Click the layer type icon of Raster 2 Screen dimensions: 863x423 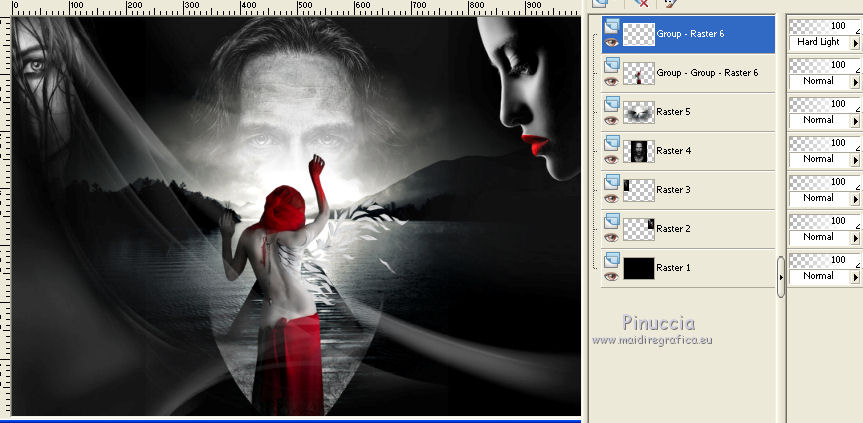click(611, 222)
